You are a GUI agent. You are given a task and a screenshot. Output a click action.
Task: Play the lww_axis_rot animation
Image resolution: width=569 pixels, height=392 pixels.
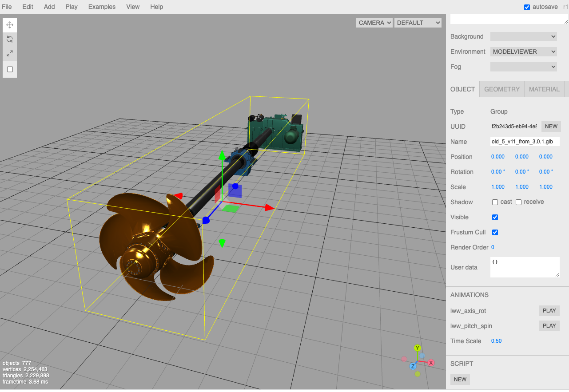[549, 311]
